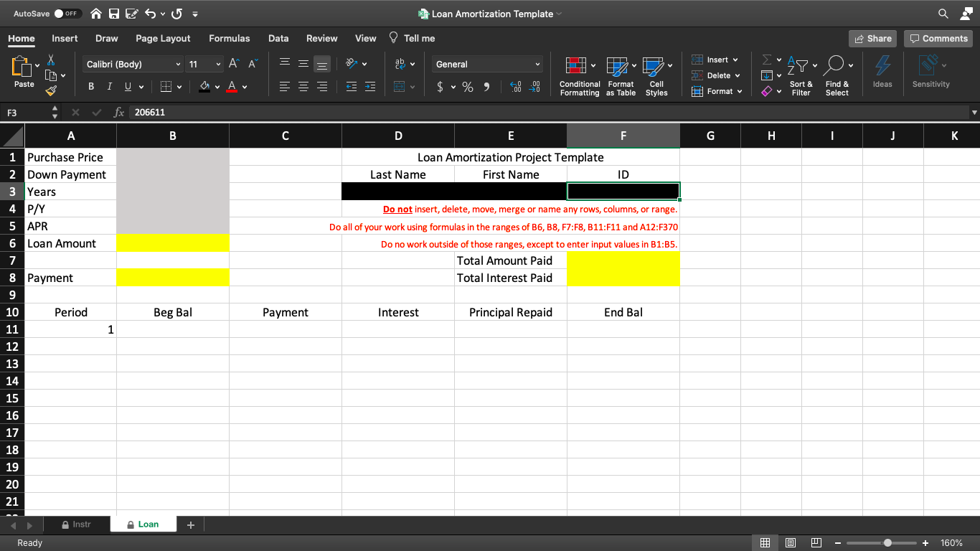
Task: Click the percent style icon
Action: [467, 88]
